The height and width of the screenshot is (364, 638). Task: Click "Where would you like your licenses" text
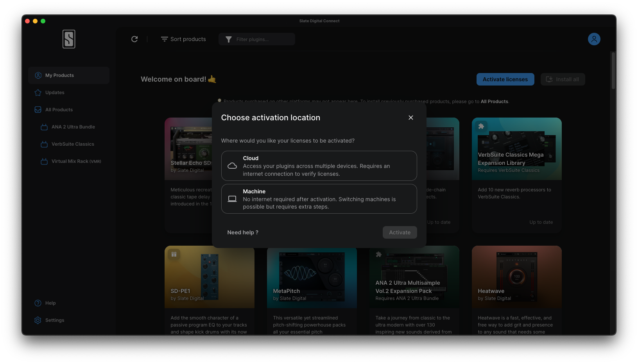[x=288, y=141]
